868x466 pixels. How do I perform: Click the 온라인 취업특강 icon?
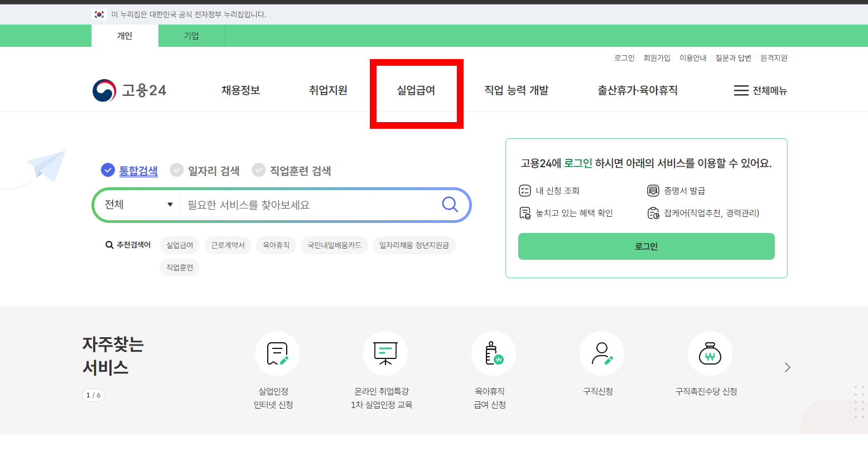(385, 353)
